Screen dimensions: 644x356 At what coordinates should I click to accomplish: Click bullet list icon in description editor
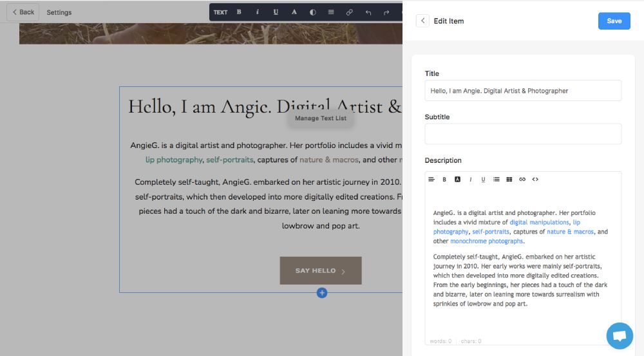coord(496,180)
